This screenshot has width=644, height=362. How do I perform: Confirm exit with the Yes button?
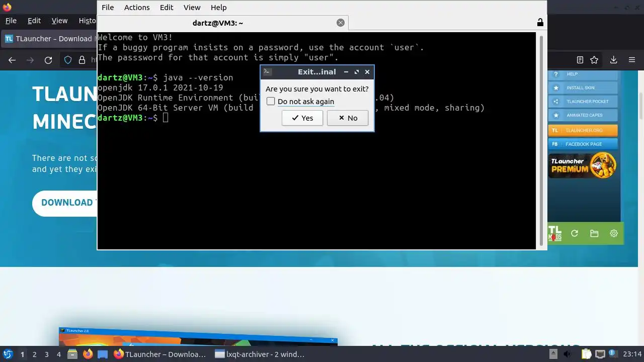pyautogui.click(x=302, y=118)
